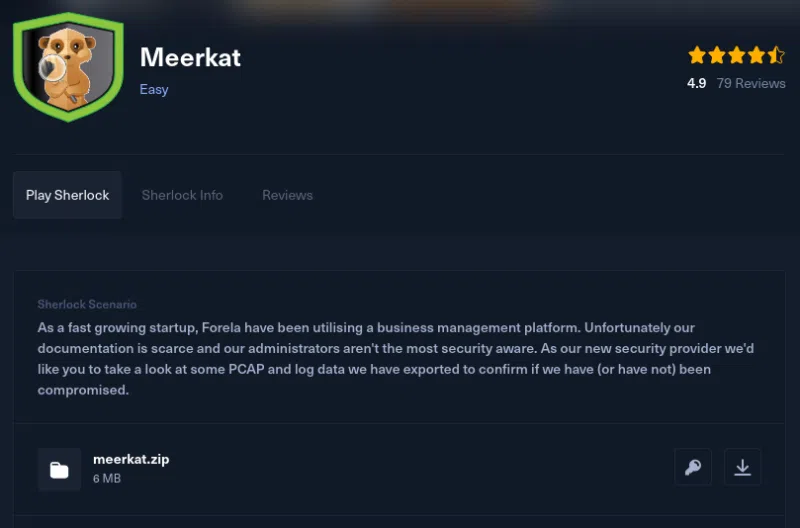Click the Sherlock Scenario heading
800x528 pixels.
tap(87, 304)
